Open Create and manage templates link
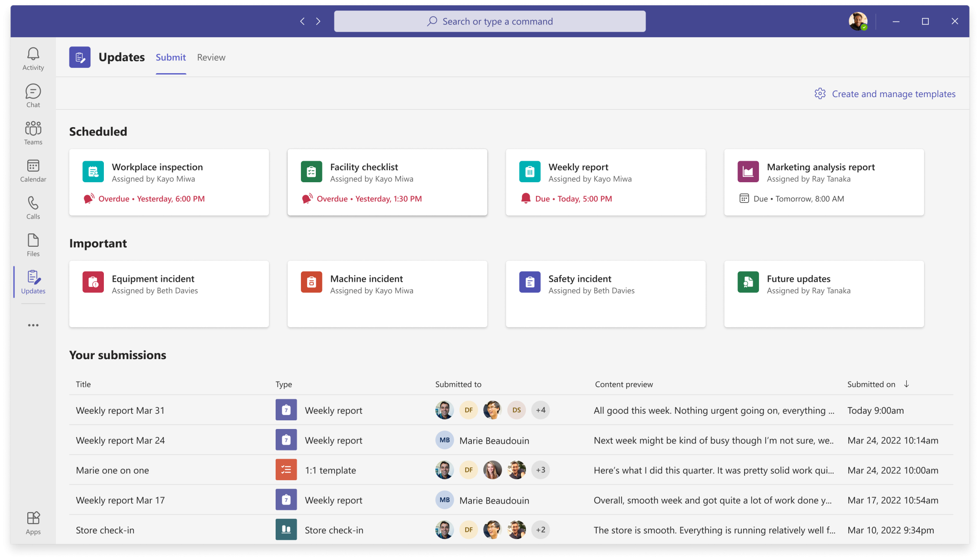The image size is (980, 560). point(893,94)
